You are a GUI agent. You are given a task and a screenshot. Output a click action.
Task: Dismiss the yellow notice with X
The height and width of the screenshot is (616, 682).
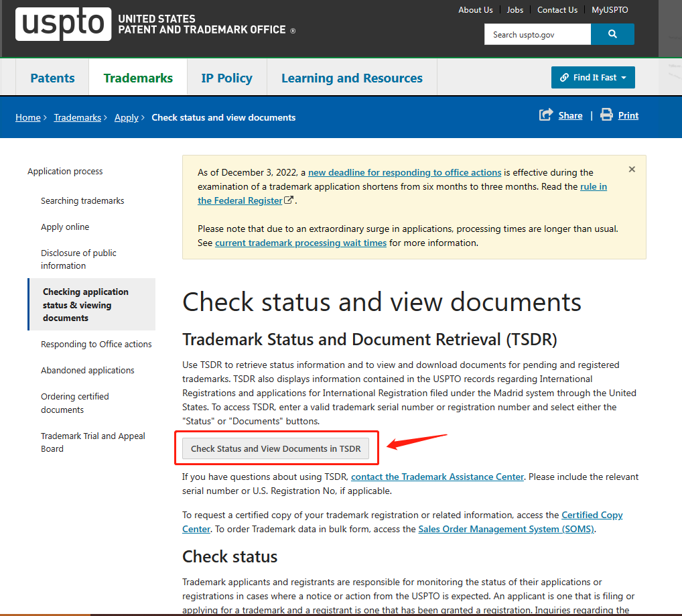(x=632, y=169)
